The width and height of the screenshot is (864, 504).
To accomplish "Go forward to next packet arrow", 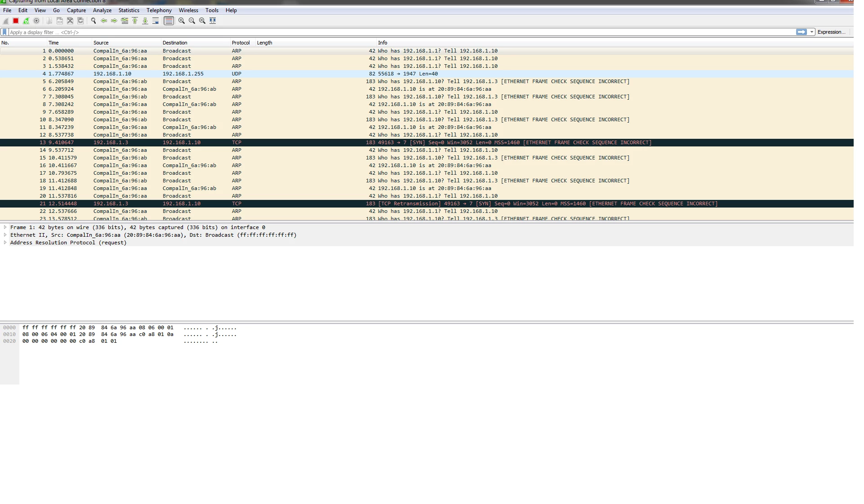I will click(x=114, y=21).
